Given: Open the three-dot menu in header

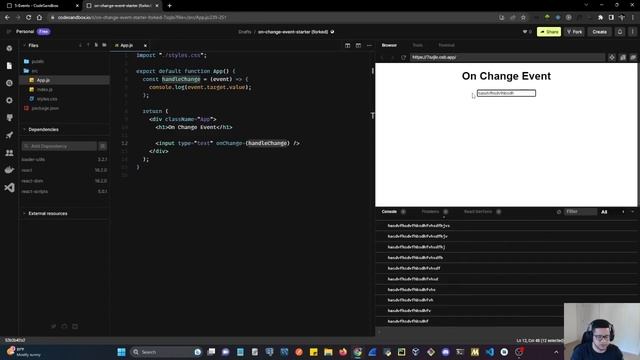Looking at the screenshot, I should point(632,32).
